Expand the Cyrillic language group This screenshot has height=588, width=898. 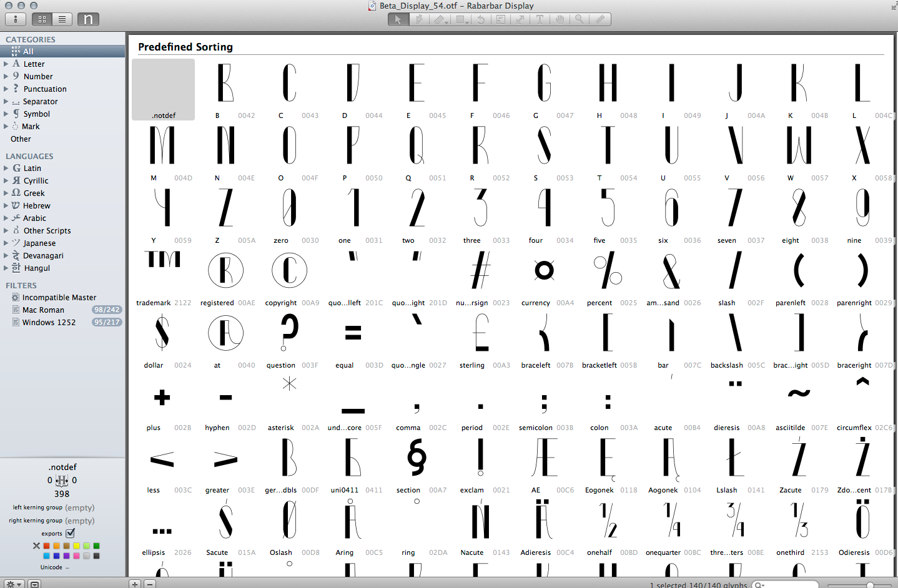pyautogui.click(x=6, y=180)
